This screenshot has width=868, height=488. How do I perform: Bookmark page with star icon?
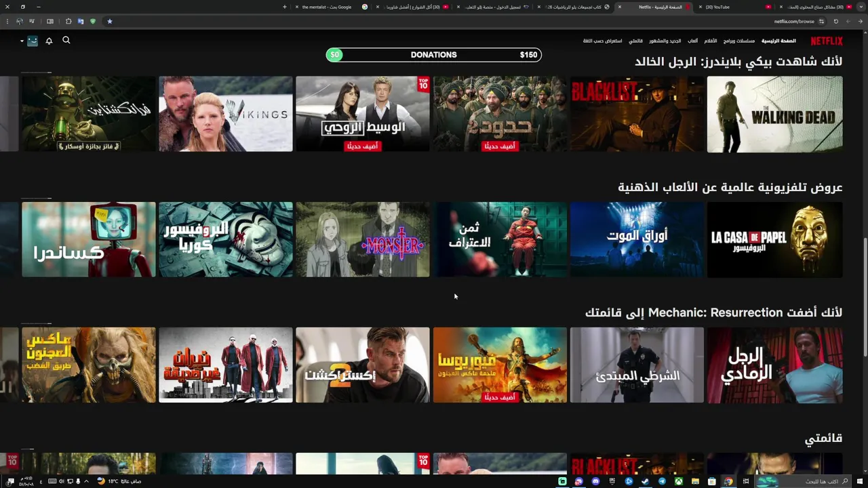coord(110,21)
